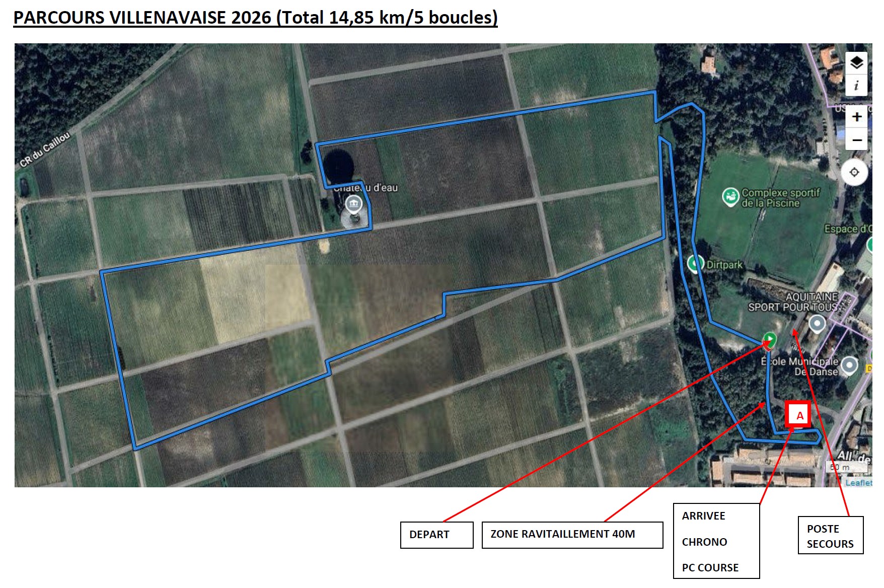Image resolution: width=884 pixels, height=588 pixels.
Task: Select the Château d'eau landmark marker
Action: click(353, 204)
